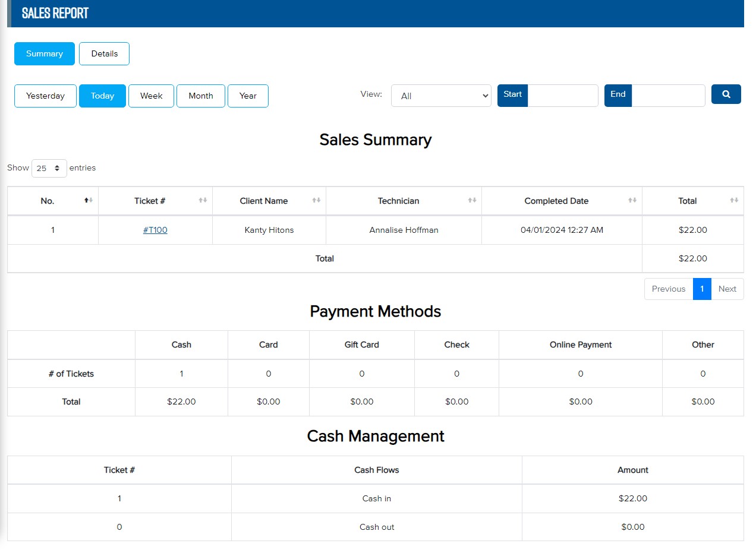Go to the Next page of results
Screen dimensions: 756x553
click(727, 289)
